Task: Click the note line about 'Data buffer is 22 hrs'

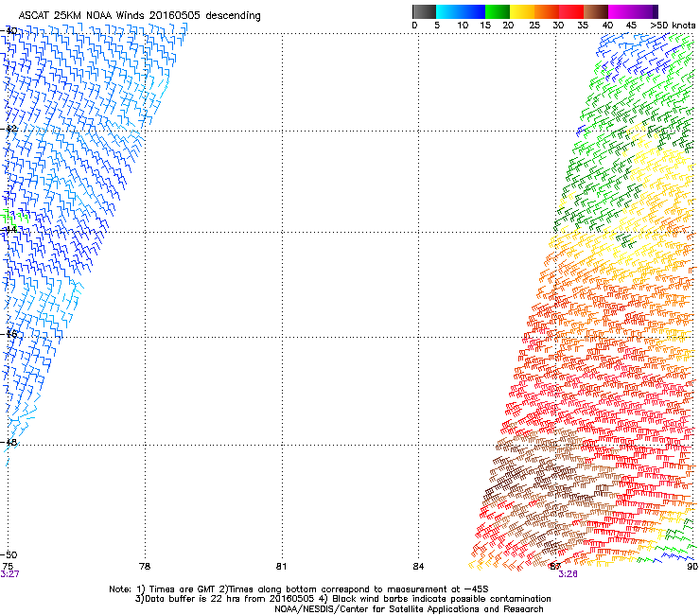Action: (342, 599)
